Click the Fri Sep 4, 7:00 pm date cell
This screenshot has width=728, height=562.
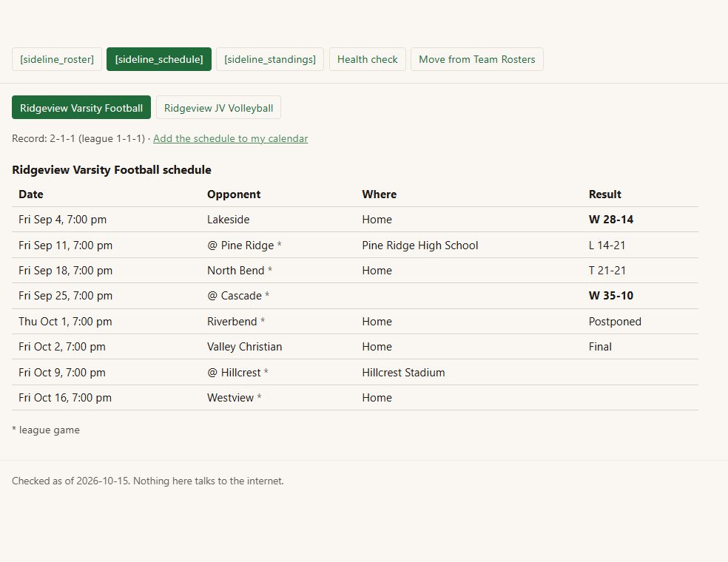(x=62, y=220)
